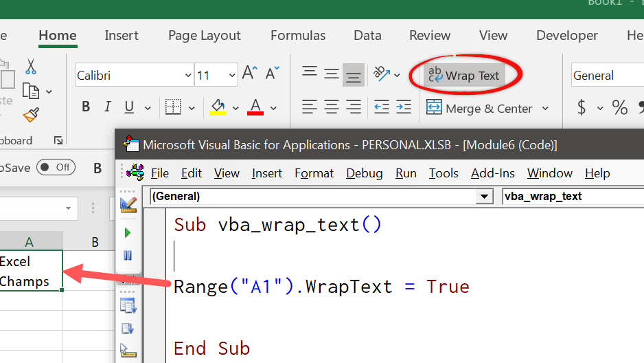Click the Orientation text angle icon
Viewport: 644px width, 363px height.
(x=381, y=74)
